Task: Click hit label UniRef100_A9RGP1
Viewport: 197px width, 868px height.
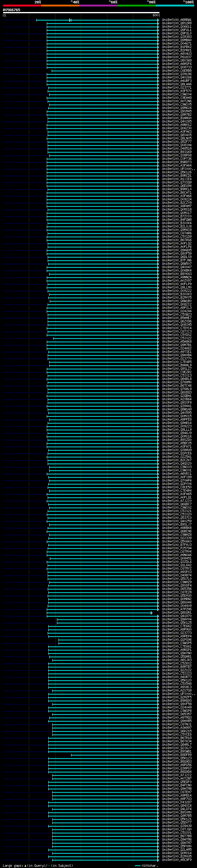Action: tap(176, 650)
